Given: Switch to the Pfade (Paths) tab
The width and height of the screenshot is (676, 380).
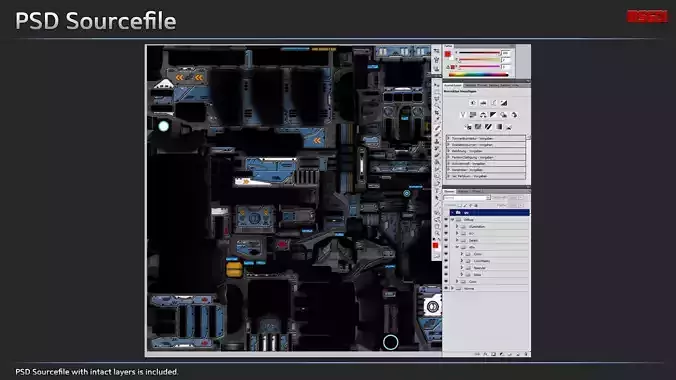Looking at the screenshot, I should tap(476, 192).
